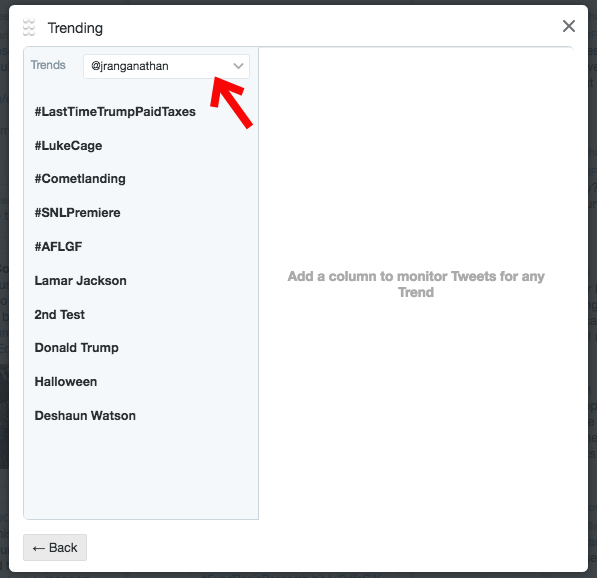Select the #LukeCage trend
This screenshot has width=597, height=578.
[x=69, y=146]
